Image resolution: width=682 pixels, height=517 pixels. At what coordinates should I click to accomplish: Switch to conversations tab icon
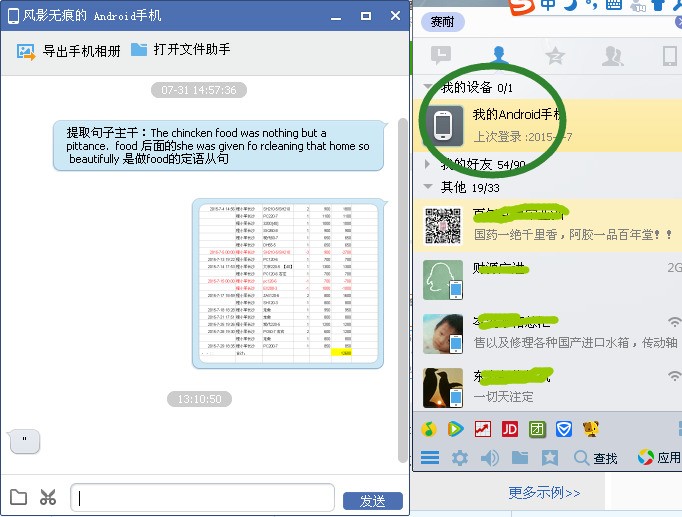coord(441,56)
